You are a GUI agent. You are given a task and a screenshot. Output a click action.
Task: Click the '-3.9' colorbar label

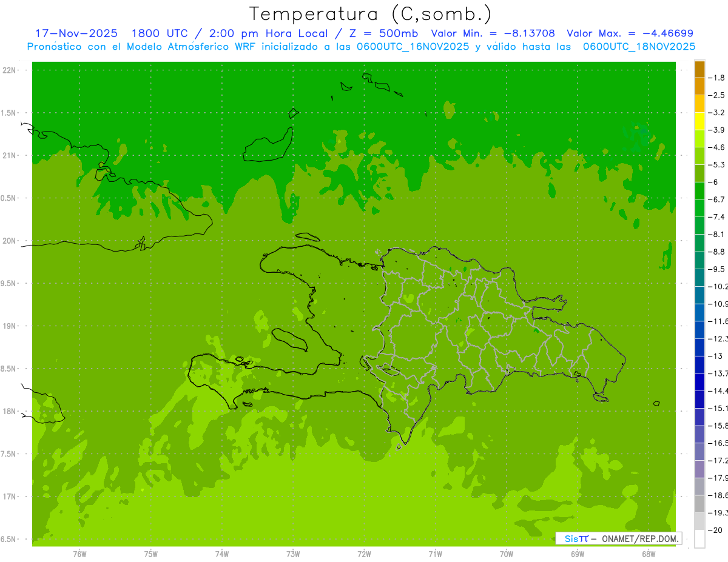717,130
